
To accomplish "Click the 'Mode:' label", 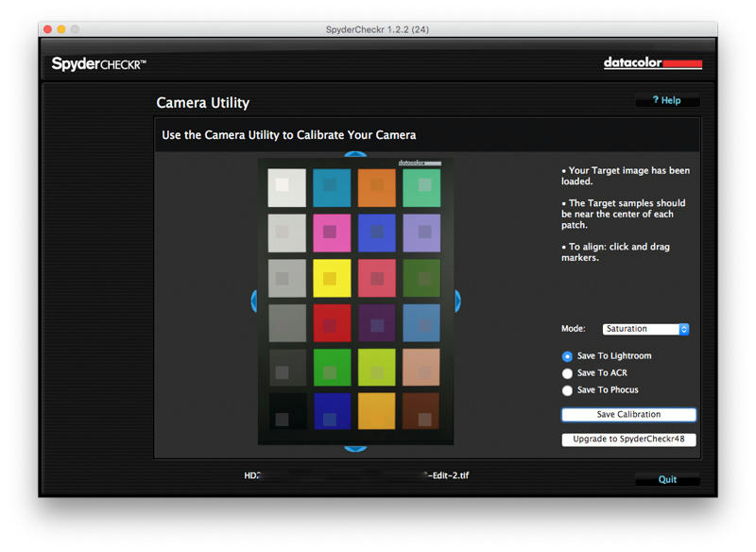I will click(574, 329).
